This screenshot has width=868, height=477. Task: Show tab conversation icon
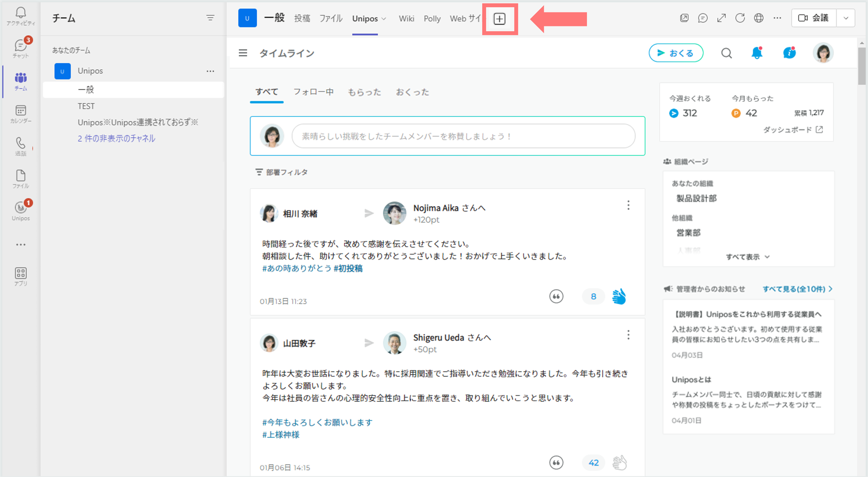coord(703,18)
